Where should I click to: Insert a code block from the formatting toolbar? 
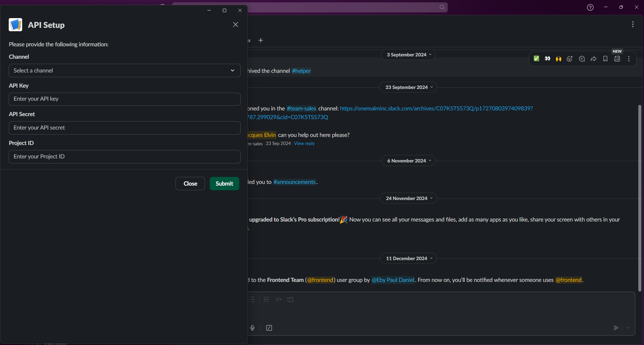[290, 299]
